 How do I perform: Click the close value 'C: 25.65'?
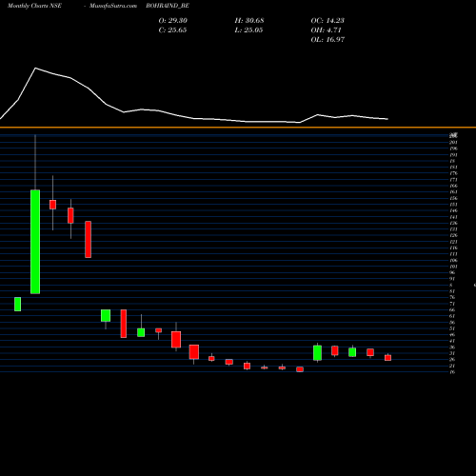[x=172, y=30]
